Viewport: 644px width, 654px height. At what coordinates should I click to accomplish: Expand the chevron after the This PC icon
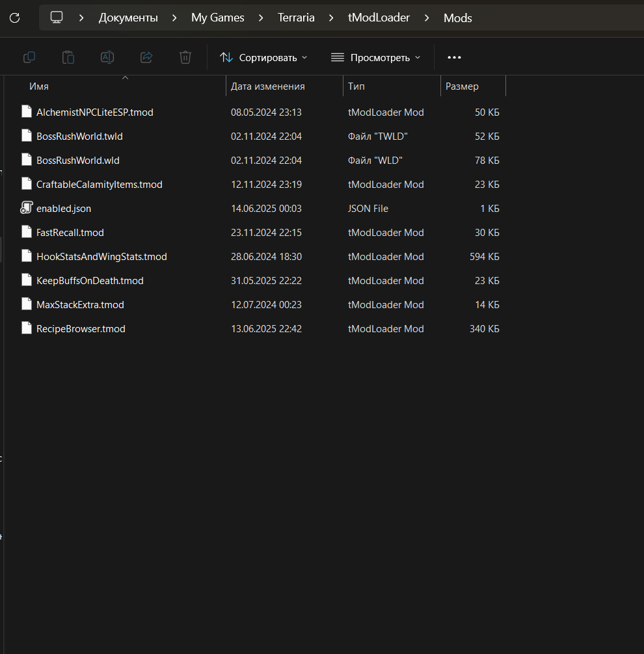pyautogui.click(x=81, y=18)
